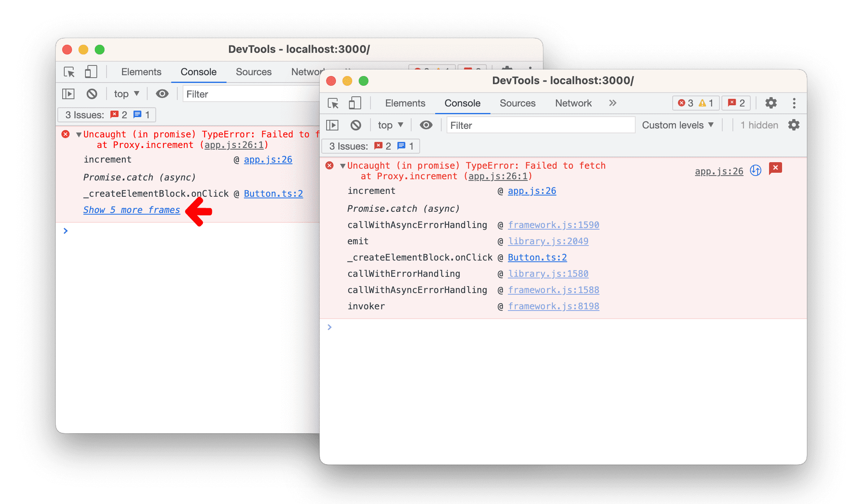Click the Filter input field

(x=540, y=126)
